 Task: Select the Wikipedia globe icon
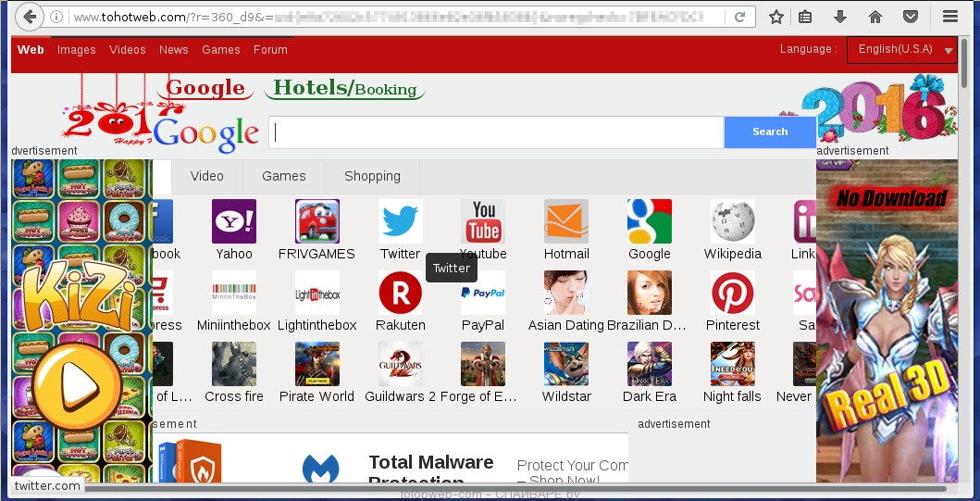(x=732, y=221)
